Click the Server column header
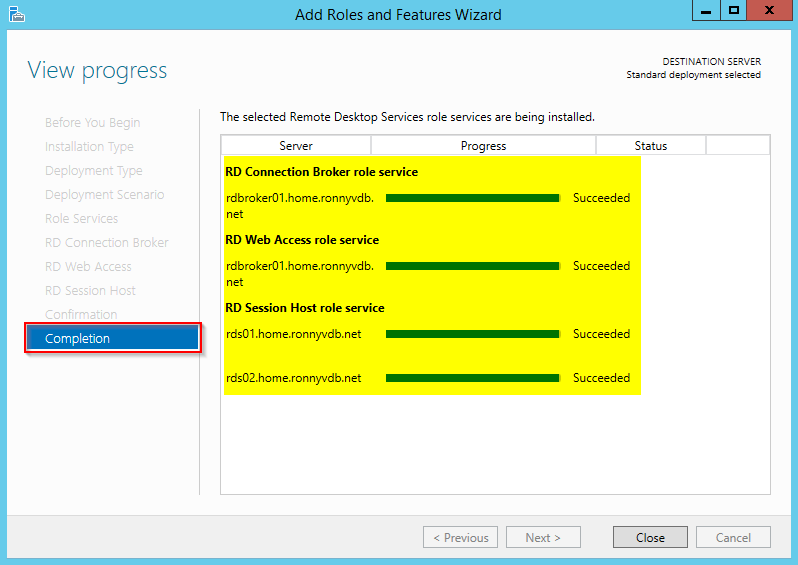 pyautogui.click(x=296, y=146)
